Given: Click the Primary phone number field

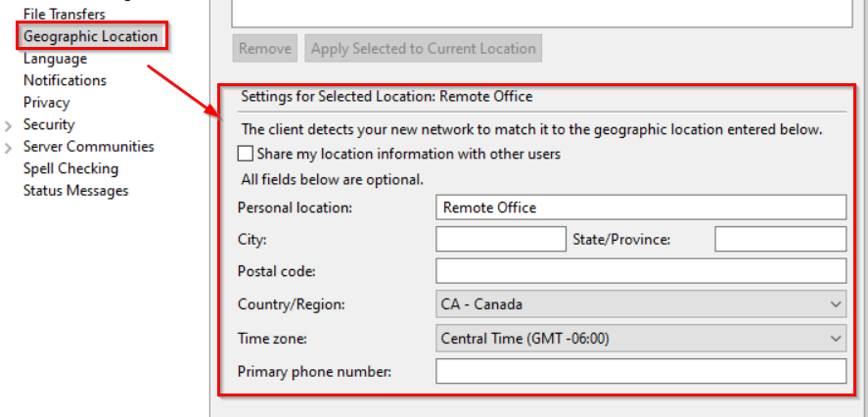Looking at the screenshot, I should click(x=640, y=372).
